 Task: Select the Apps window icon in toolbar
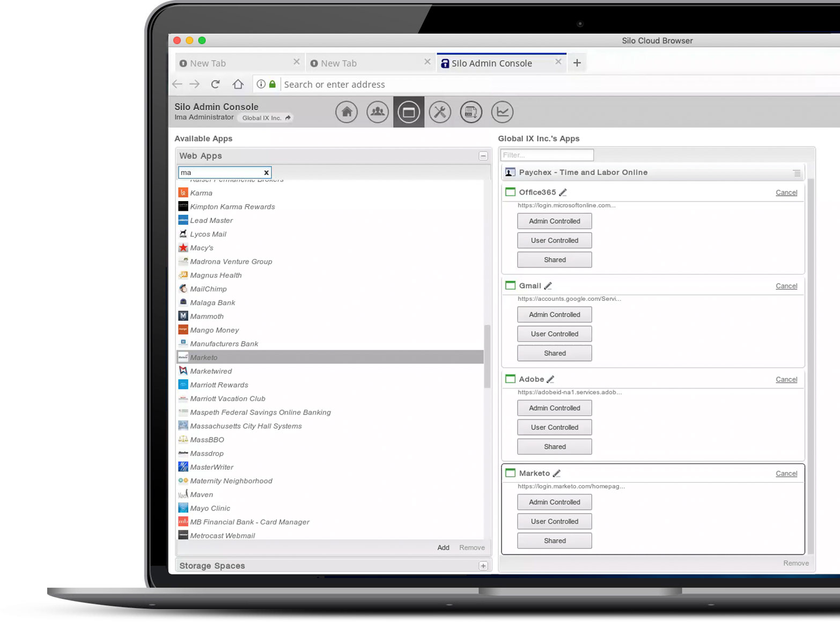coord(409,112)
